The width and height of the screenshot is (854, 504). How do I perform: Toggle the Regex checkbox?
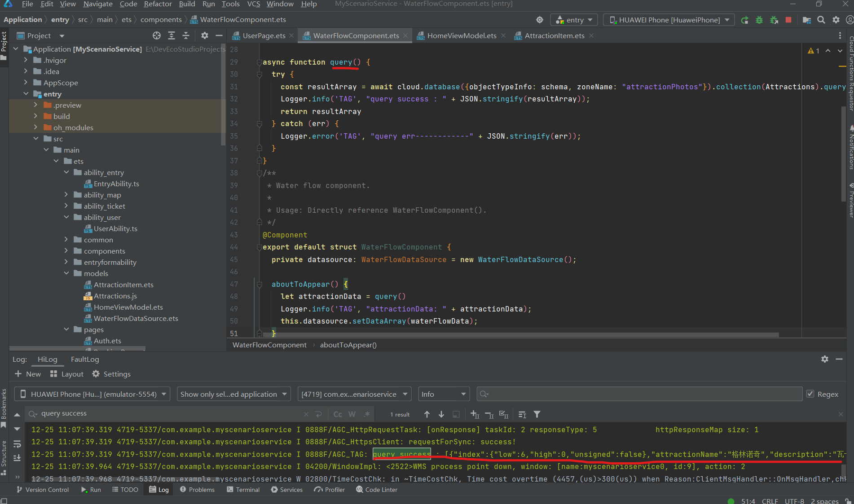pos(810,394)
